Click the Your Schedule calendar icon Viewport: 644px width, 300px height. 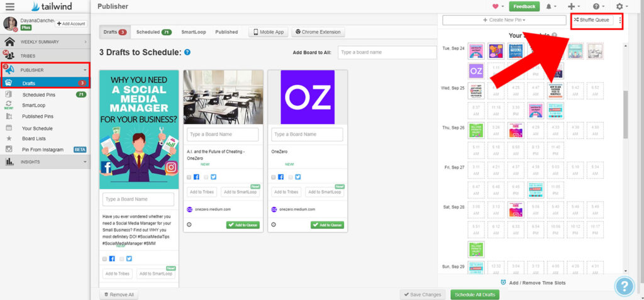pos(9,128)
